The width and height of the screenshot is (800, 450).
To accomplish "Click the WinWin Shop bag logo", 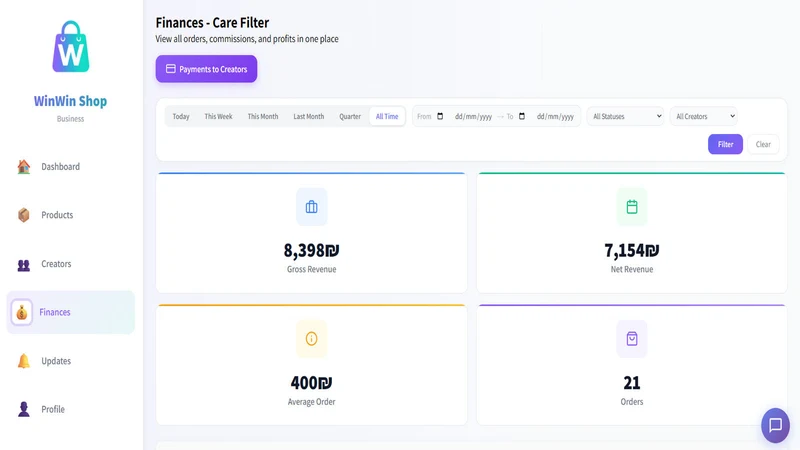I will click(71, 46).
